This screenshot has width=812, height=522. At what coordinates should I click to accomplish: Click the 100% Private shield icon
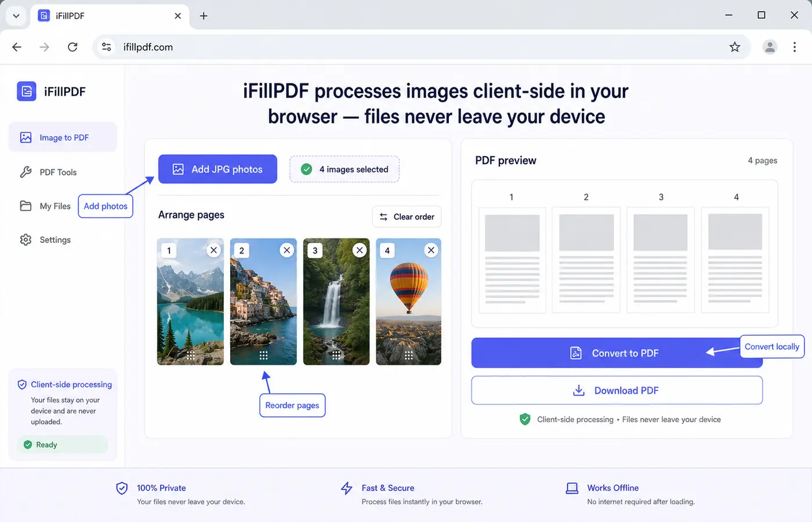(122, 488)
